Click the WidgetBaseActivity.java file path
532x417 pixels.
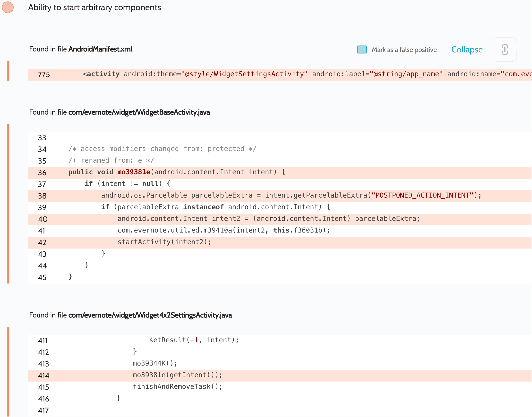[139, 112]
